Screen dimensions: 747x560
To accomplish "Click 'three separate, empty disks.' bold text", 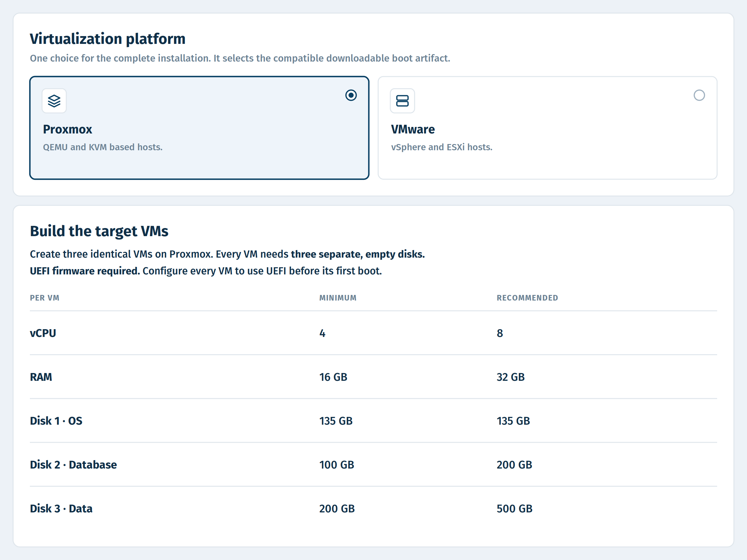I will point(358,254).
